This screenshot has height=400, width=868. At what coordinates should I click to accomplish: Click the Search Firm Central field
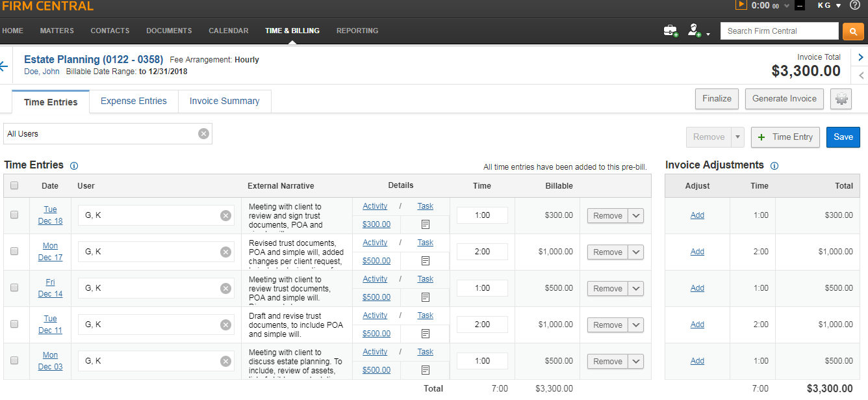pyautogui.click(x=779, y=31)
